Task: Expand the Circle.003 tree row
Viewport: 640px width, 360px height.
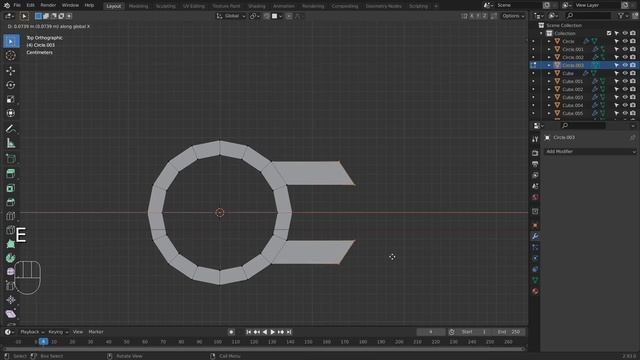Action: pos(549,65)
